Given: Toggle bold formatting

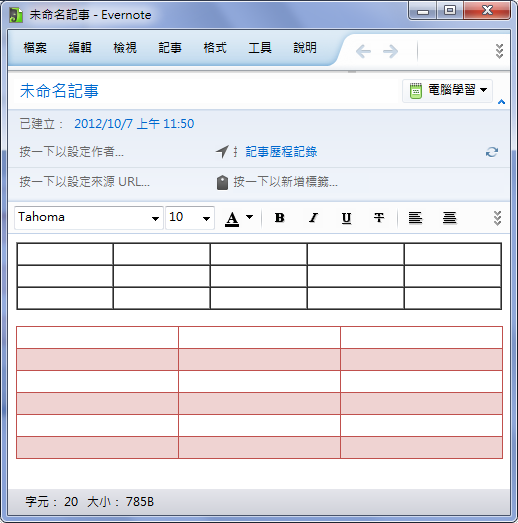Looking at the screenshot, I should [x=280, y=218].
